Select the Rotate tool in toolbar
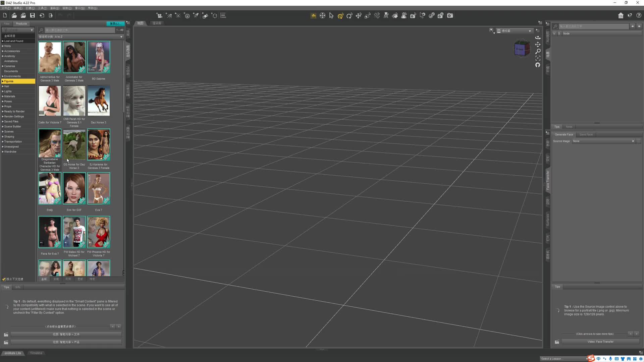This screenshot has height=362, width=644. [350, 16]
